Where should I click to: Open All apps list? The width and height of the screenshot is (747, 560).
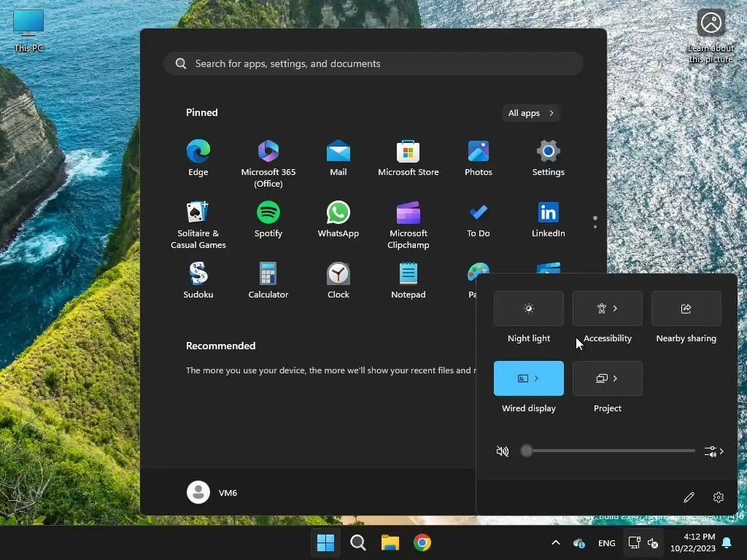pos(531,113)
